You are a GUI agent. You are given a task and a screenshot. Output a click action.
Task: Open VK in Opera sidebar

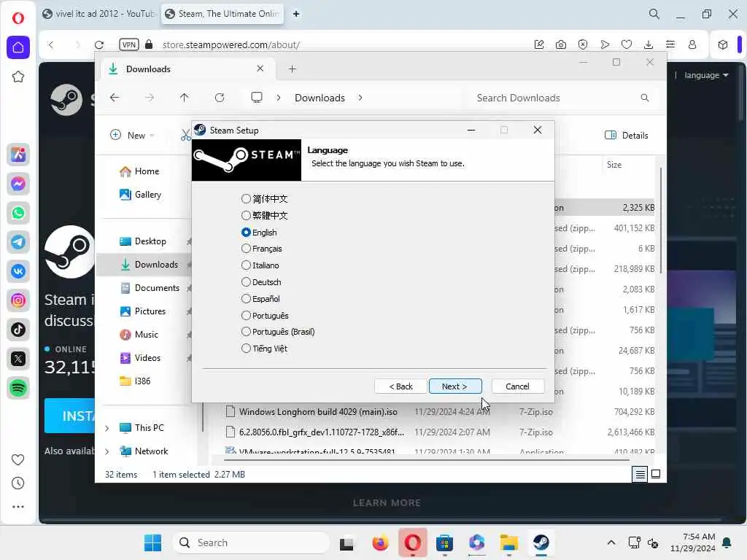point(18,271)
